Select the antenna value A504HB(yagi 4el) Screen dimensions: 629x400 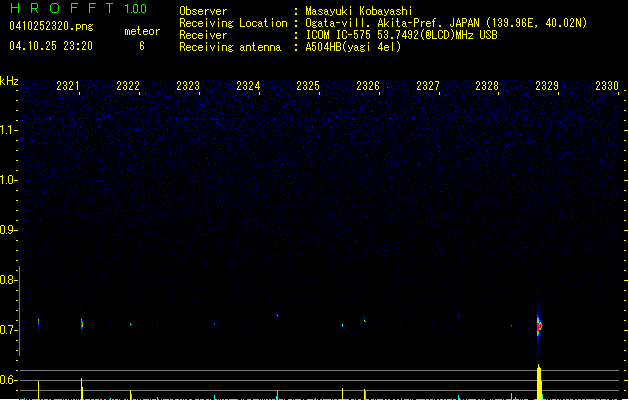pos(353,47)
